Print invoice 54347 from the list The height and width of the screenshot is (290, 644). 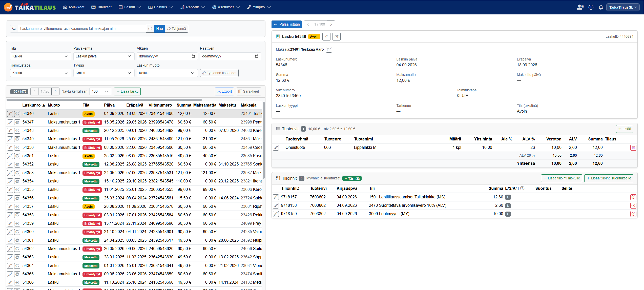(x=17, y=122)
